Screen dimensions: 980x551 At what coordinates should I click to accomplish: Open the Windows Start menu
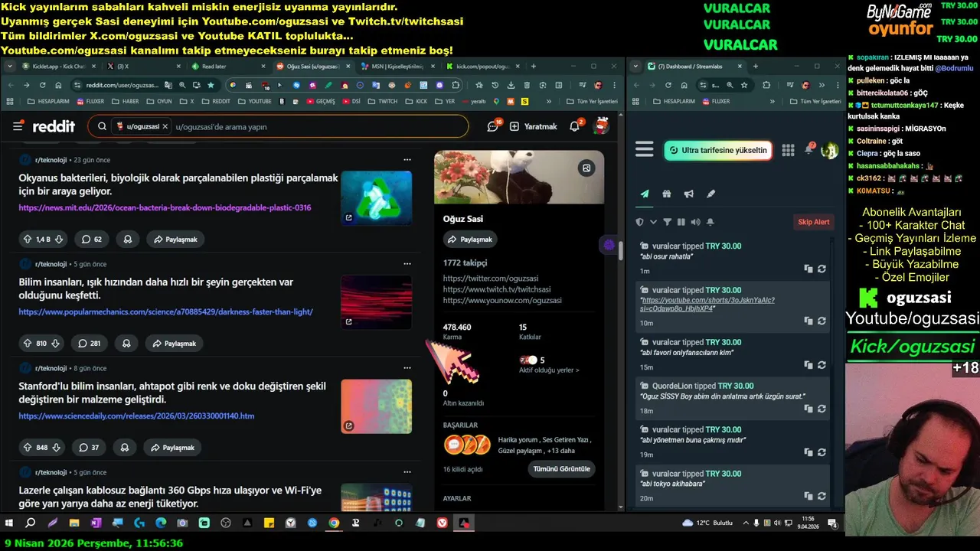coord(9,523)
